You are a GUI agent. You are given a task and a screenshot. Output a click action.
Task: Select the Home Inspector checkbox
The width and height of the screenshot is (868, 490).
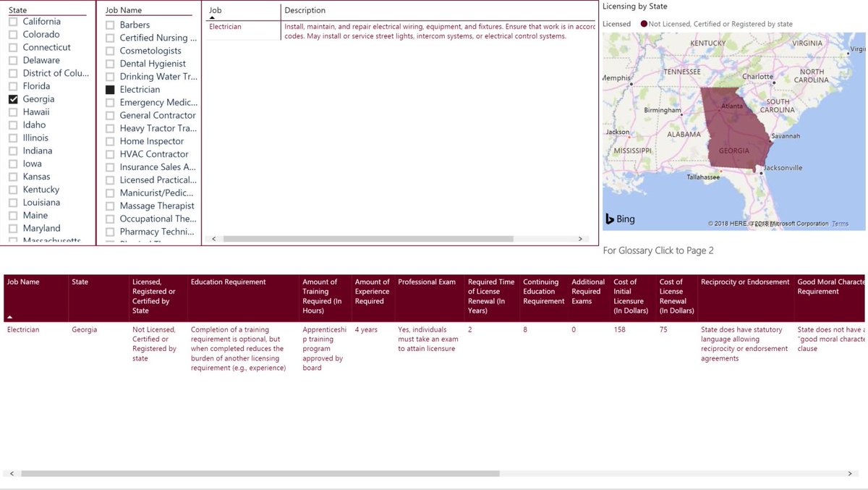(x=110, y=142)
